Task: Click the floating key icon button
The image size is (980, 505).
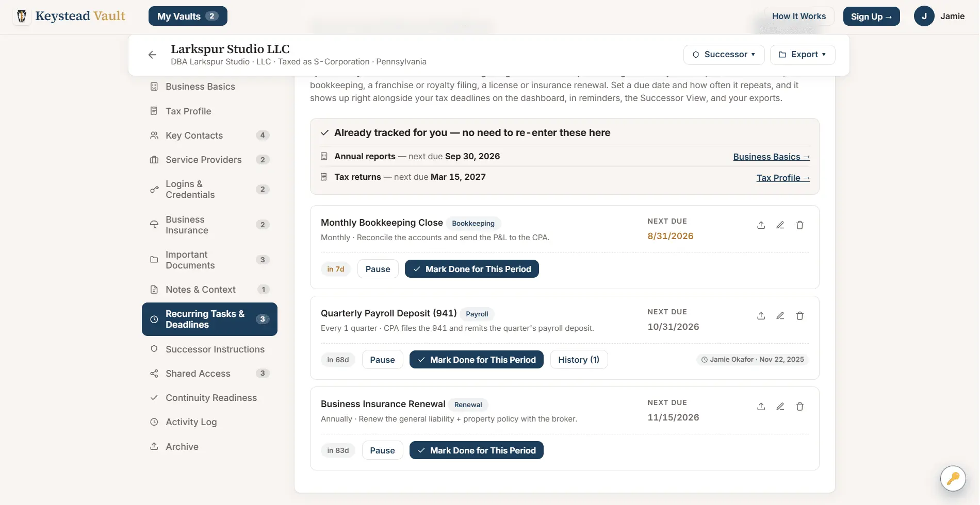Action: point(953,478)
